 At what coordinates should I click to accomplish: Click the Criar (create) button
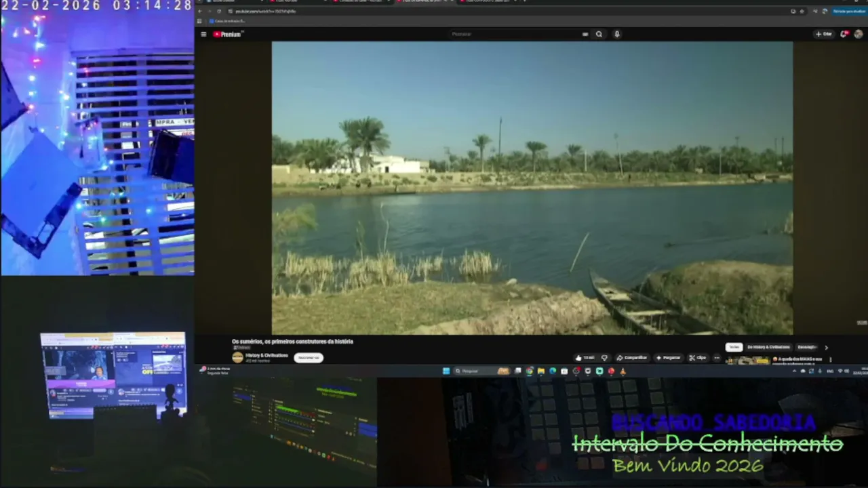[824, 34]
